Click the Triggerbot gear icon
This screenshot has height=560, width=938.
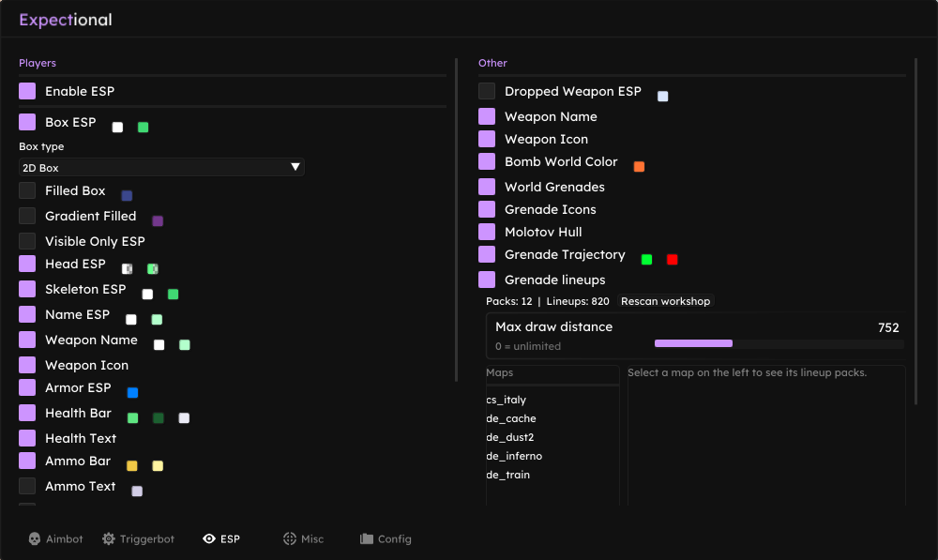pos(108,539)
